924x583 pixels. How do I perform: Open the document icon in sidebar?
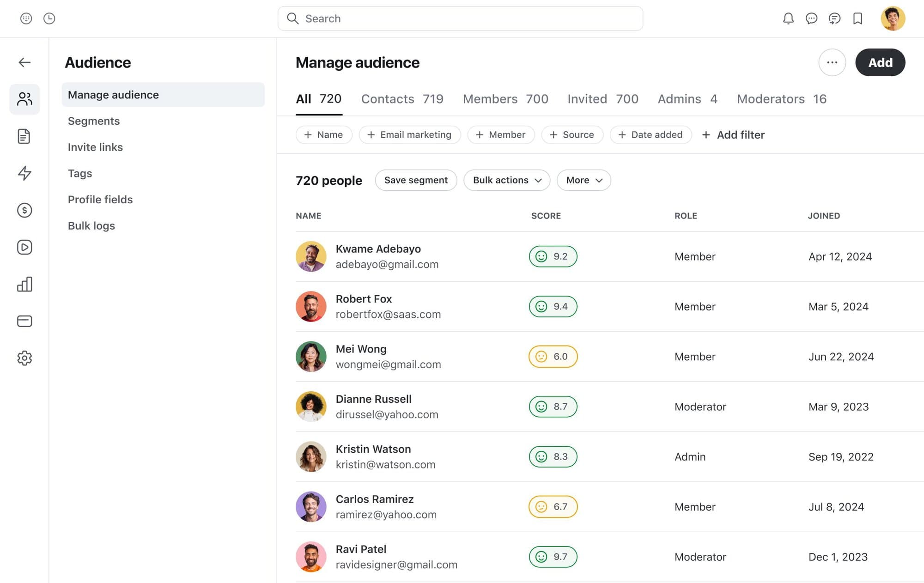click(24, 136)
